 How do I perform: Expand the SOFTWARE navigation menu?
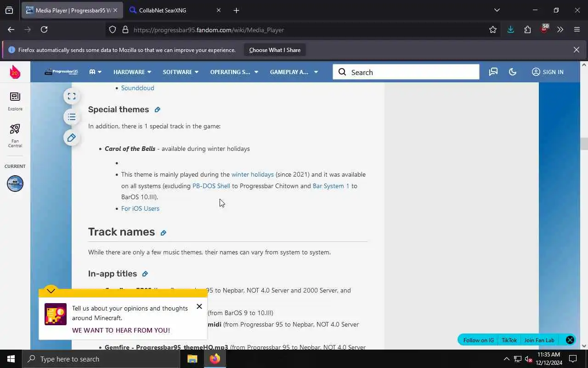coord(181,72)
